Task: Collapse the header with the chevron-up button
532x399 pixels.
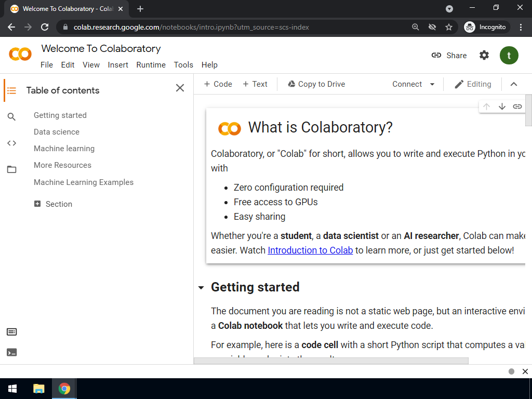Action: pyautogui.click(x=514, y=84)
